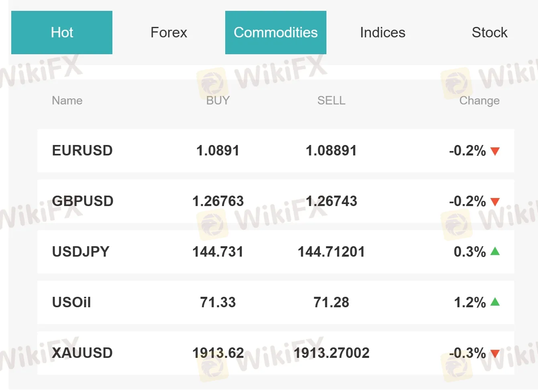Screen dimensions: 538x392
Task: Click the Name column header
Action: click(67, 100)
